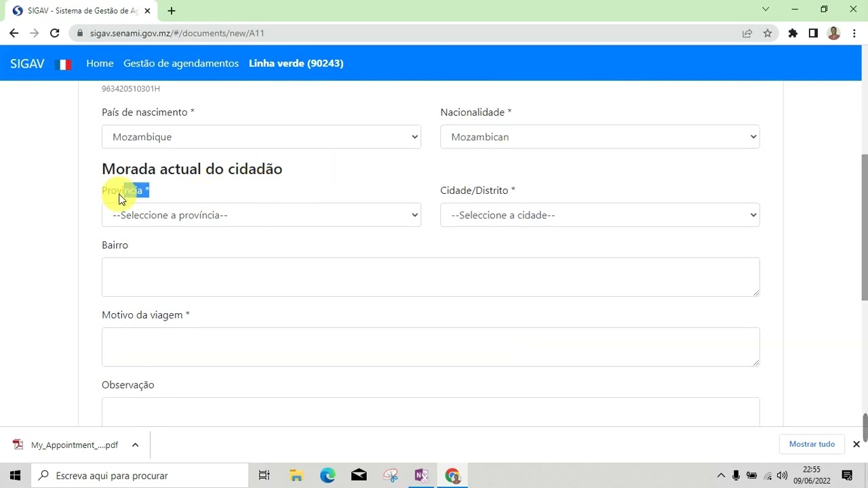
Task: Click Mostrar tudo in the downloads bar
Action: (812, 444)
